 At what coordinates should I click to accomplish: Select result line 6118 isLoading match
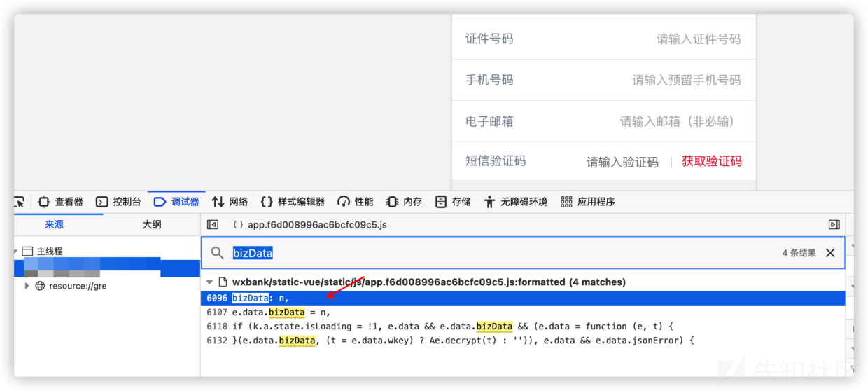[523, 327]
